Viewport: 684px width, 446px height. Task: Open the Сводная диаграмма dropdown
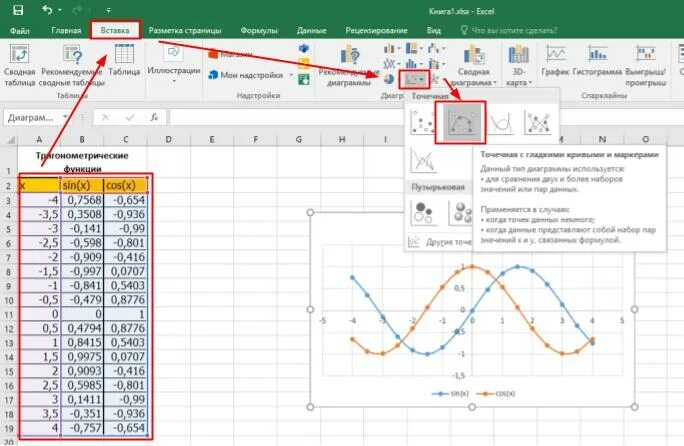[x=473, y=65]
